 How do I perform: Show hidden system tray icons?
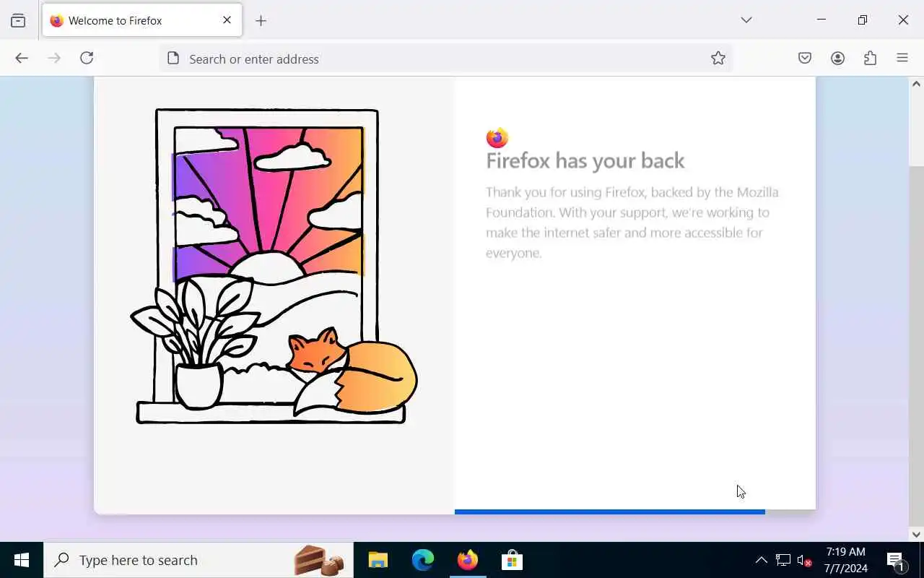tap(761, 560)
